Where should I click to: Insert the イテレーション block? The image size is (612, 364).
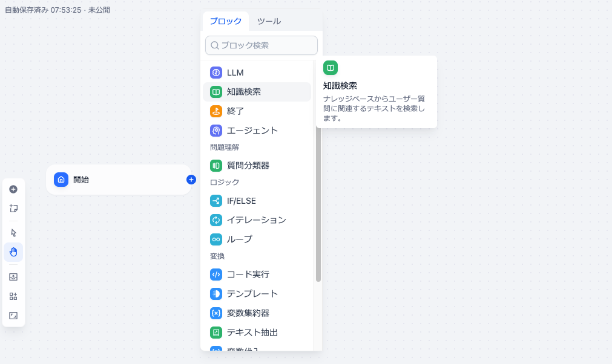pyautogui.click(x=257, y=220)
